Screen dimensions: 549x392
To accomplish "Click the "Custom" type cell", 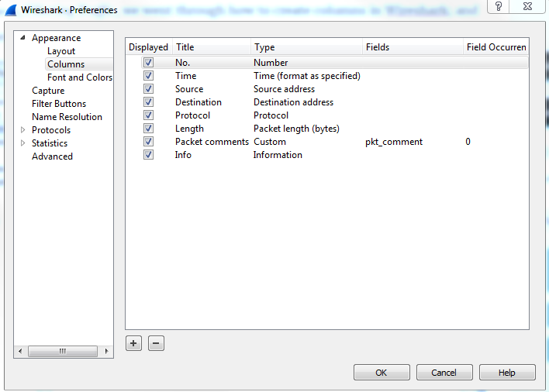I will point(270,142).
